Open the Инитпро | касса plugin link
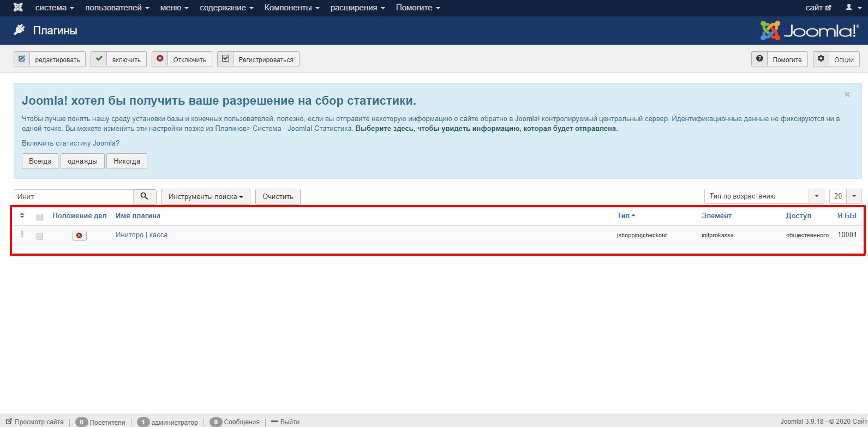The image size is (868, 427). 141,235
